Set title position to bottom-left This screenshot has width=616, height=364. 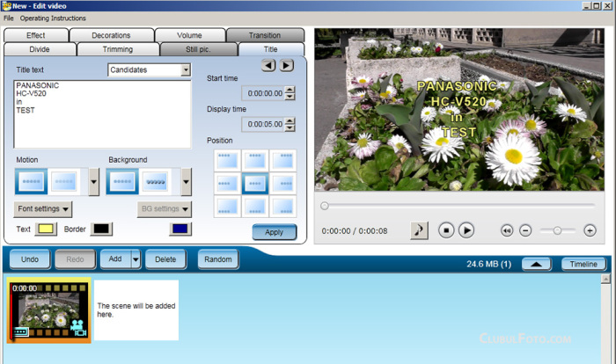[x=227, y=207]
